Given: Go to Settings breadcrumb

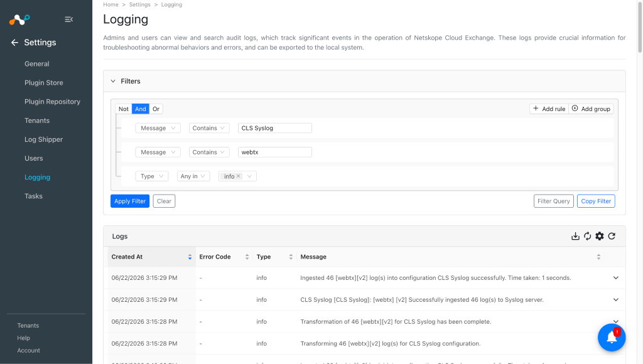Looking at the screenshot, I should [x=140, y=4].
